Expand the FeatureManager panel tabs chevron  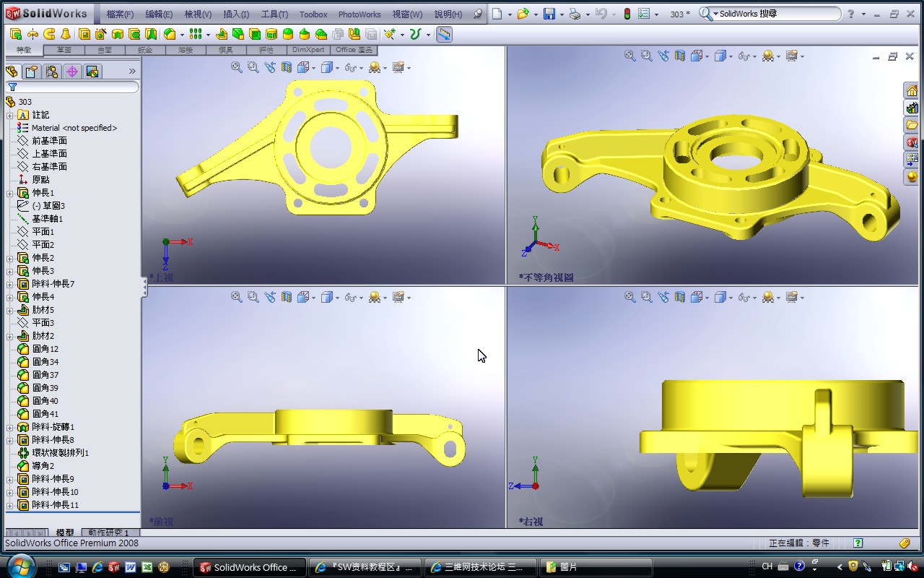click(x=132, y=71)
